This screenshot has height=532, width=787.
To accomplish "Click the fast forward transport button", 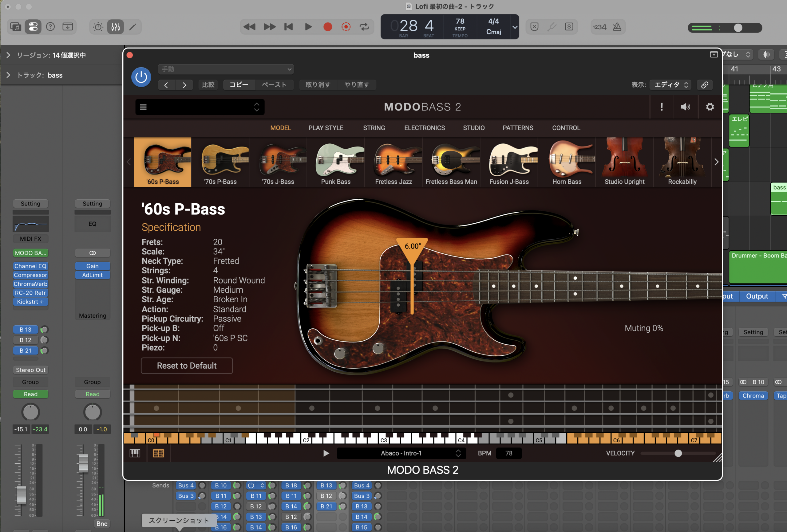I will (x=270, y=27).
